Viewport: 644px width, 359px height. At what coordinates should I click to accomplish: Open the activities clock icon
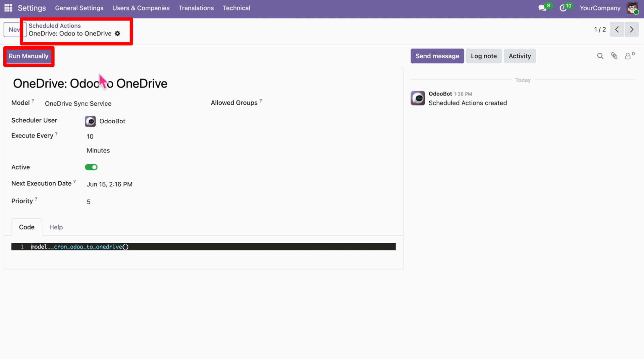563,8
